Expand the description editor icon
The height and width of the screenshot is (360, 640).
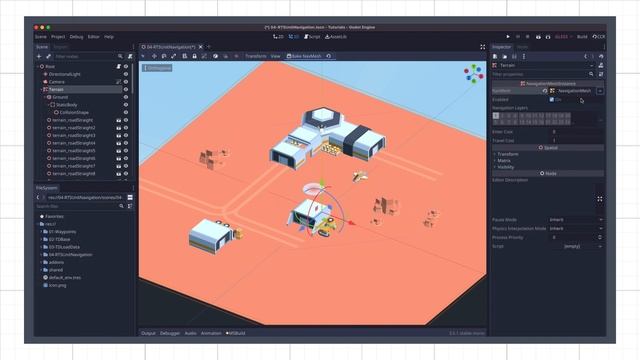coord(600,199)
